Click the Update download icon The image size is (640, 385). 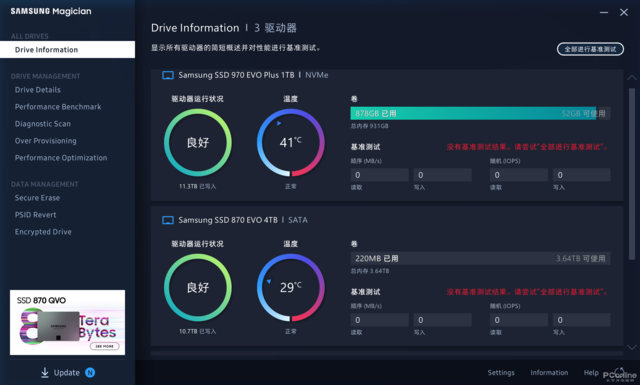tap(45, 372)
